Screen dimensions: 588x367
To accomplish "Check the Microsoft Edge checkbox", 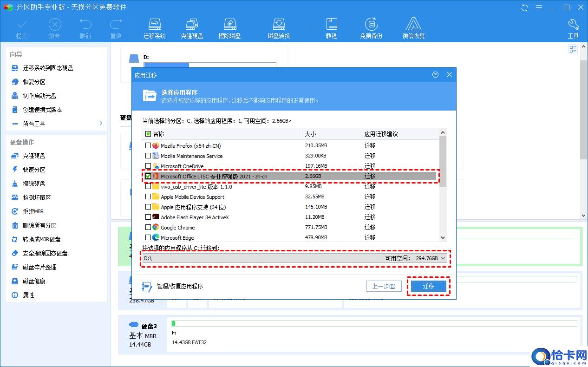I will [x=148, y=237].
